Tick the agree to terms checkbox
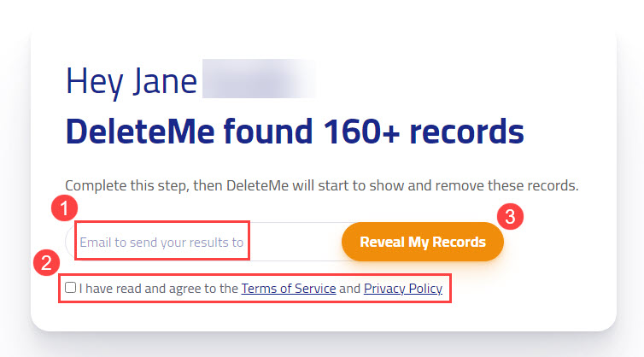The image size is (644, 357). 70,288
